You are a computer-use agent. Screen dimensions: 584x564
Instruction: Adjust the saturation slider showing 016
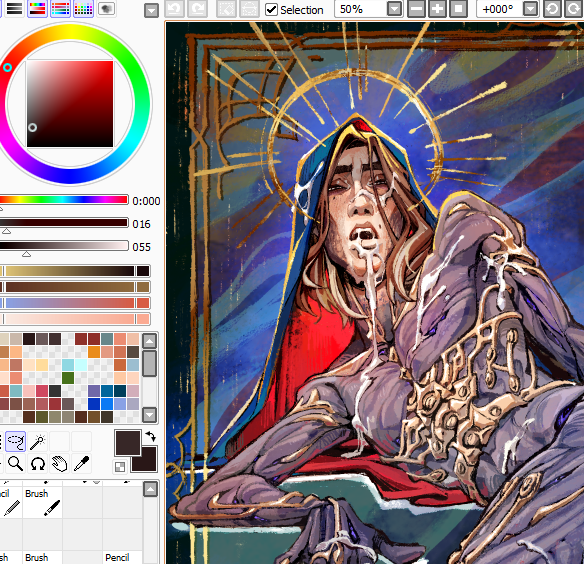pos(64,223)
